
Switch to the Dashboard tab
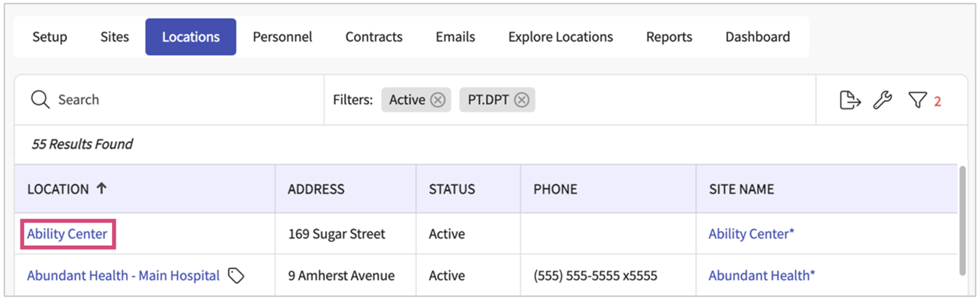[758, 37]
